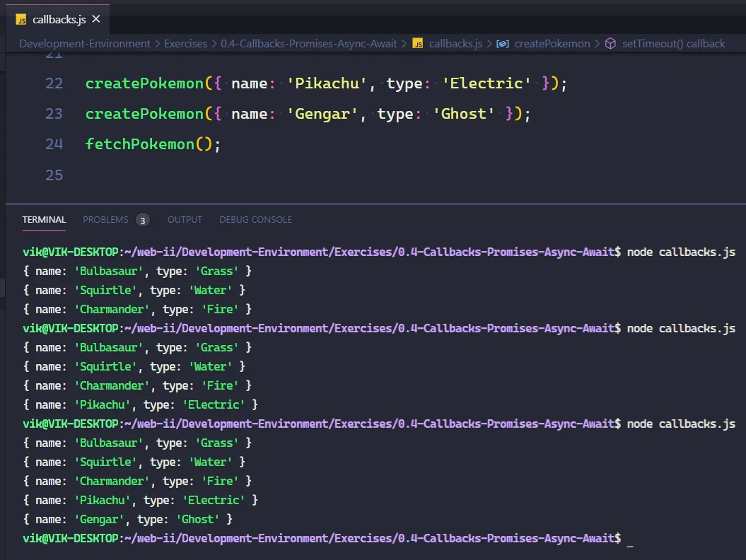Viewport: 746px width, 560px height.
Task: Click the JS icon in the breadcrumb
Action: point(418,44)
